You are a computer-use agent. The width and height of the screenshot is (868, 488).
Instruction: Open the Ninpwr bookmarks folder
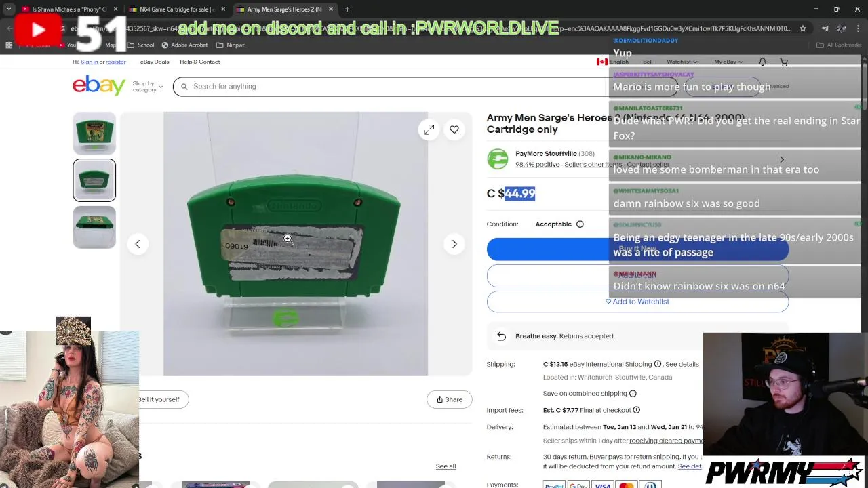[230, 45]
